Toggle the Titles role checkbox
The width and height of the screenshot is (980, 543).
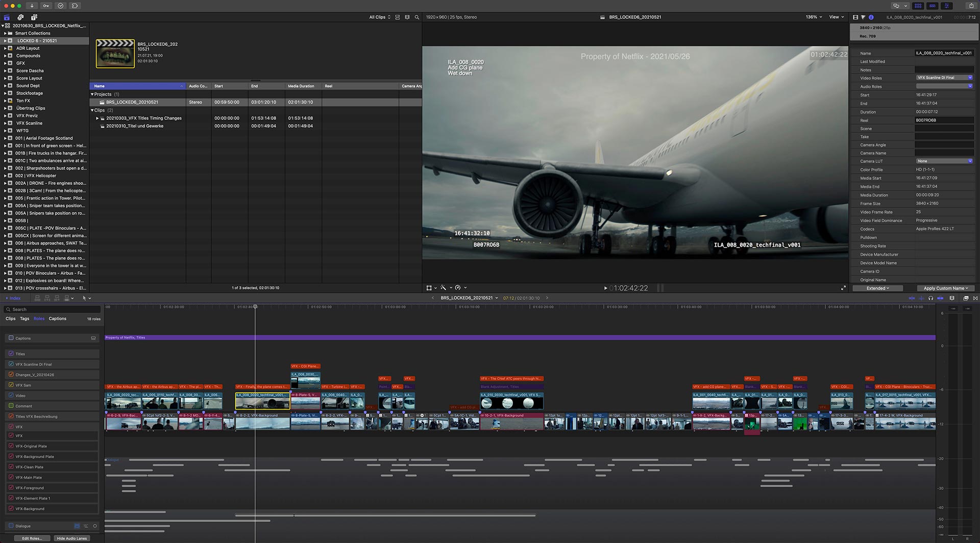11,353
